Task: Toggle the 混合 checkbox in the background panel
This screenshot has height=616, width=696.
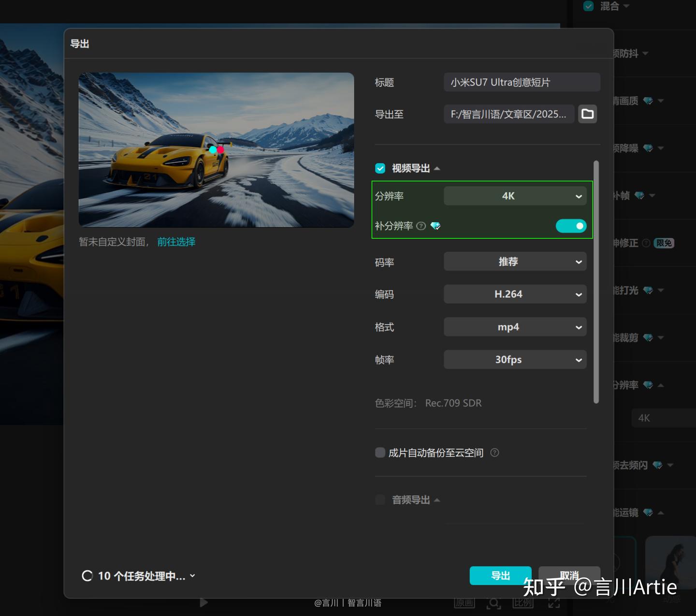Action: pyautogui.click(x=588, y=6)
